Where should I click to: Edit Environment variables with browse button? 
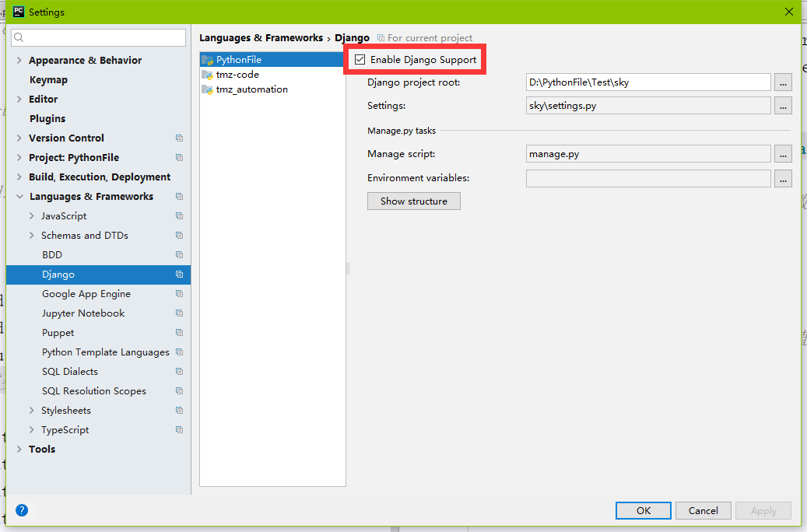(x=783, y=179)
